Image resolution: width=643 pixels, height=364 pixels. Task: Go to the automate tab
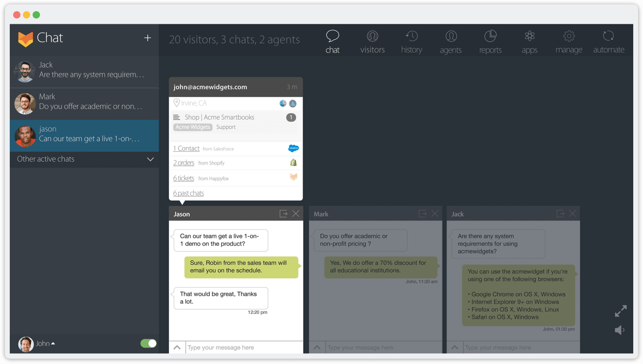(x=608, y=41)
